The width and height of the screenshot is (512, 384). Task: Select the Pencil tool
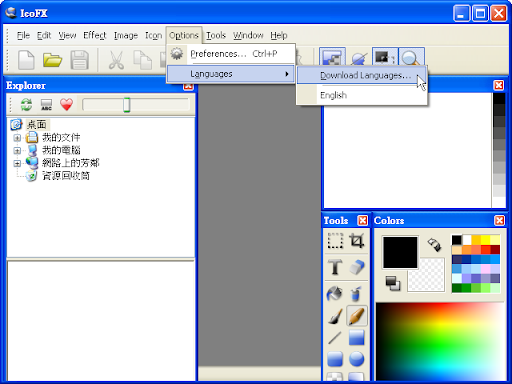(357, 316)
